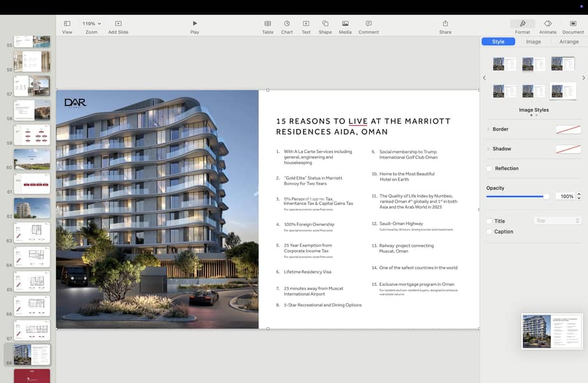Select slide 68 thumbnail
Viewport: 588px width, 383px height.
32,355
